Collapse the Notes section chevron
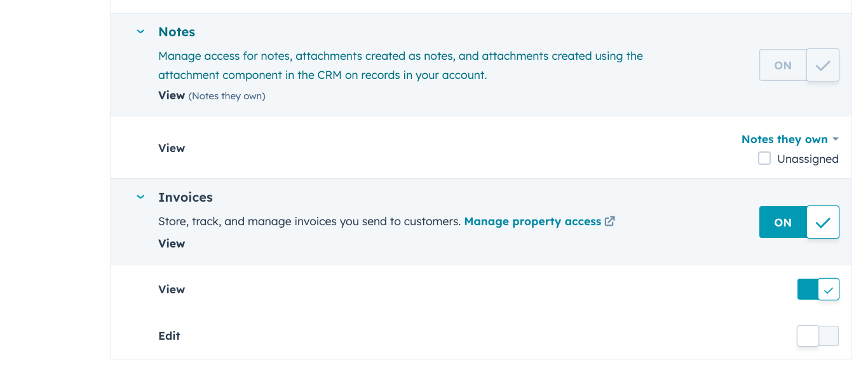 [140, 32]
